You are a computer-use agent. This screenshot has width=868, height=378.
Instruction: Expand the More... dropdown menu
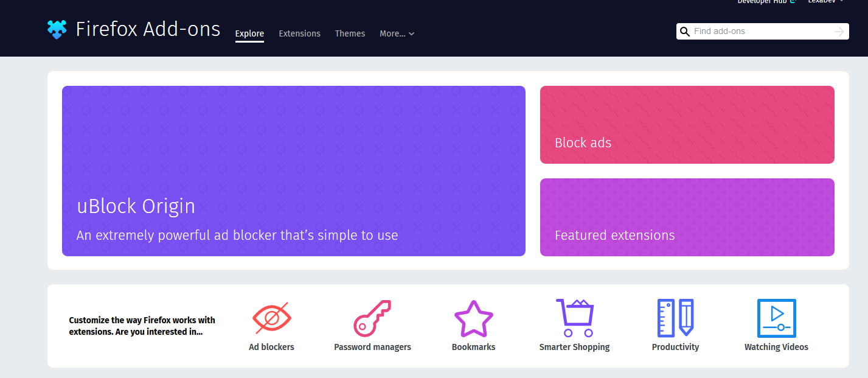[397, 33]
